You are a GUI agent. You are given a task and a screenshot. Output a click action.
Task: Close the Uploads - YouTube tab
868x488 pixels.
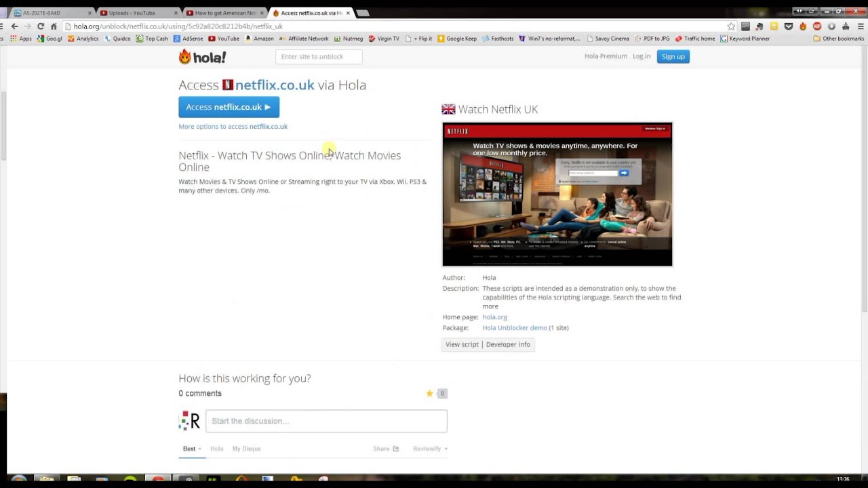click(176, 13)
